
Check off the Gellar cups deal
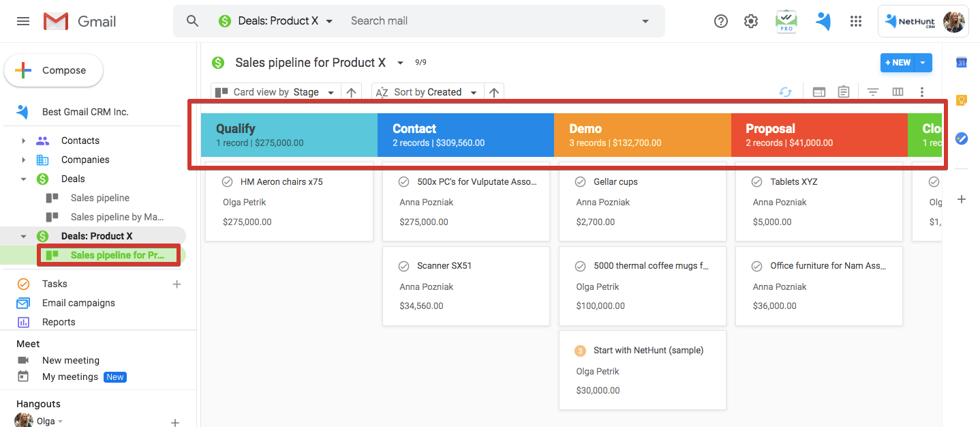point(581,182)
